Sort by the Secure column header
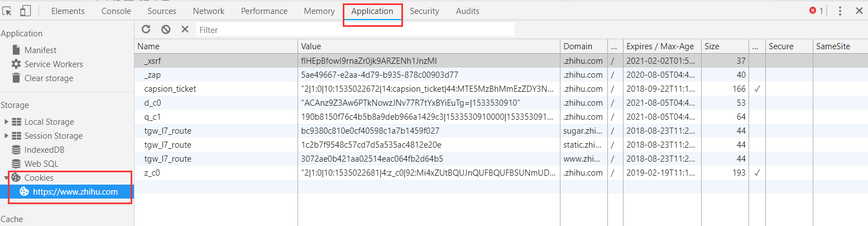 (x=789, y=46)
